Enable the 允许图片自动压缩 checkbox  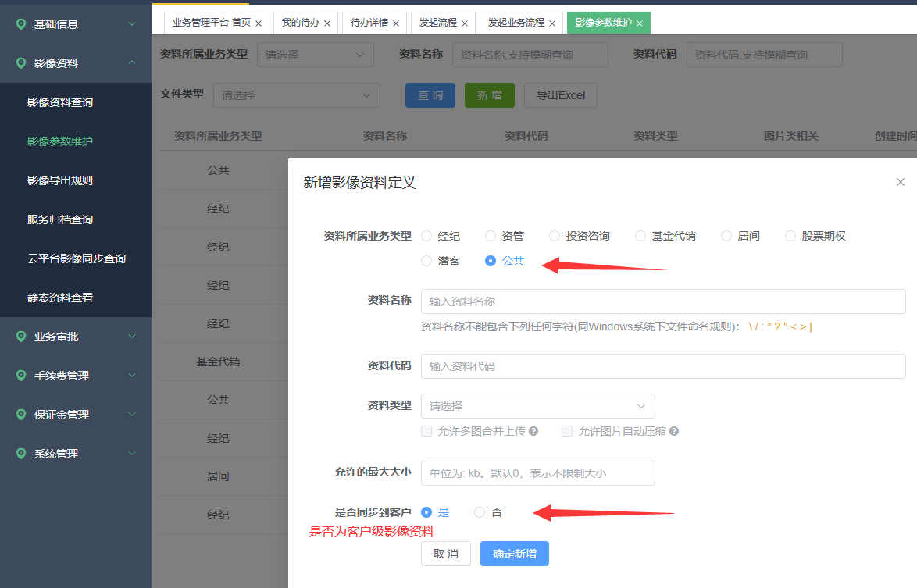[x=567, y=431]
